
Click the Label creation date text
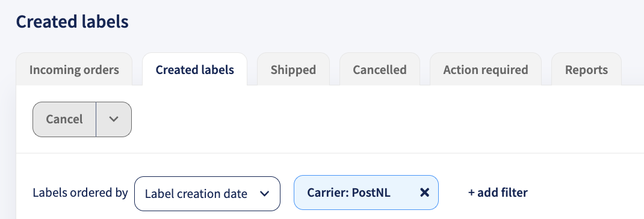tap(196, 194)
